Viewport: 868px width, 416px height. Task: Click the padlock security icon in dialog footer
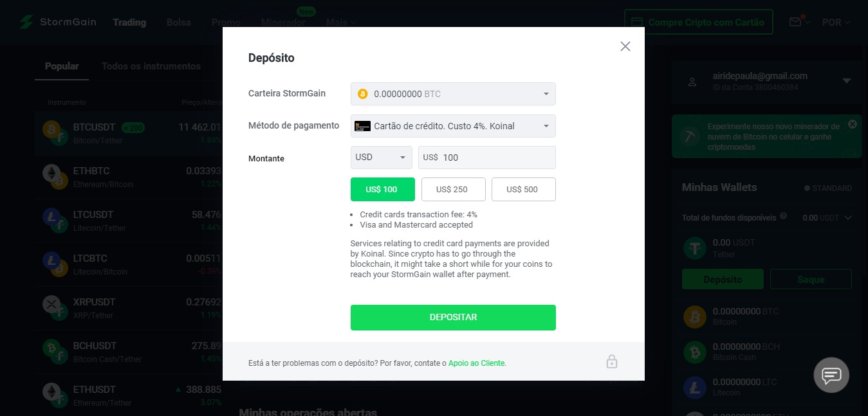pyautogui.click(x=612, y=361)
